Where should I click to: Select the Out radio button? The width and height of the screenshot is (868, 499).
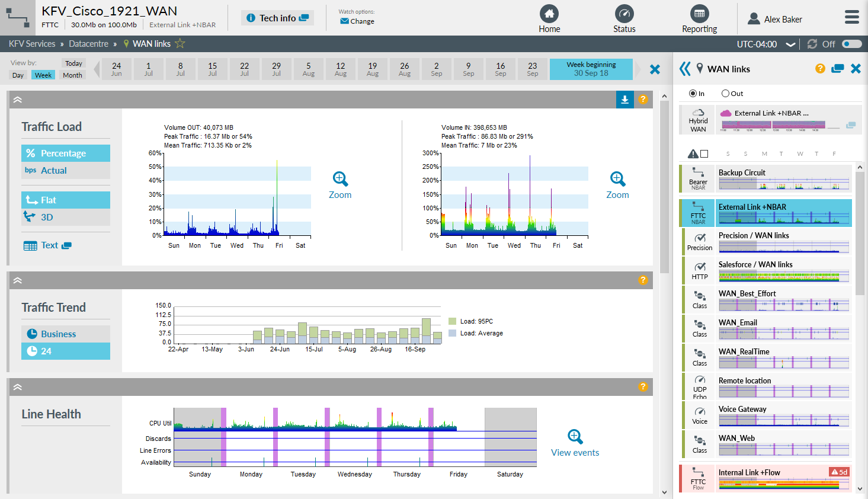click(x=725, y=94)
